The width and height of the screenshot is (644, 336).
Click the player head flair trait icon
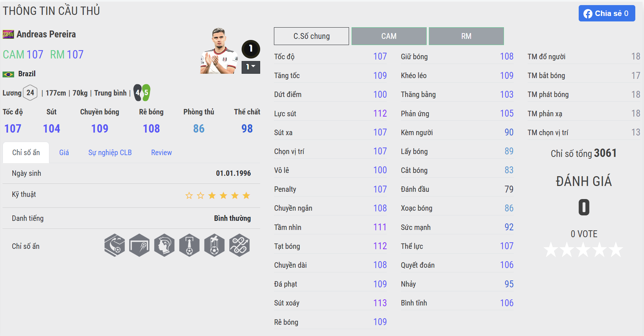click(164, 245)
